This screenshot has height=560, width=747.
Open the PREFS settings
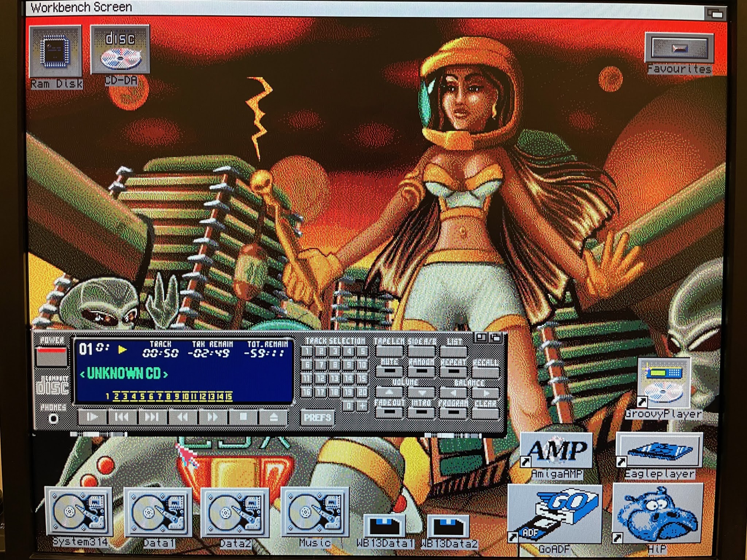317,417
